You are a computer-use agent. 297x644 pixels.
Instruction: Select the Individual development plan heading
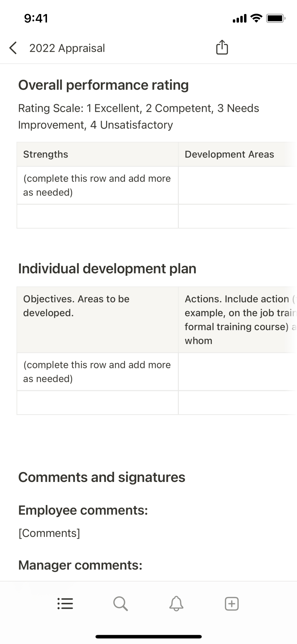tap(107, 269)
